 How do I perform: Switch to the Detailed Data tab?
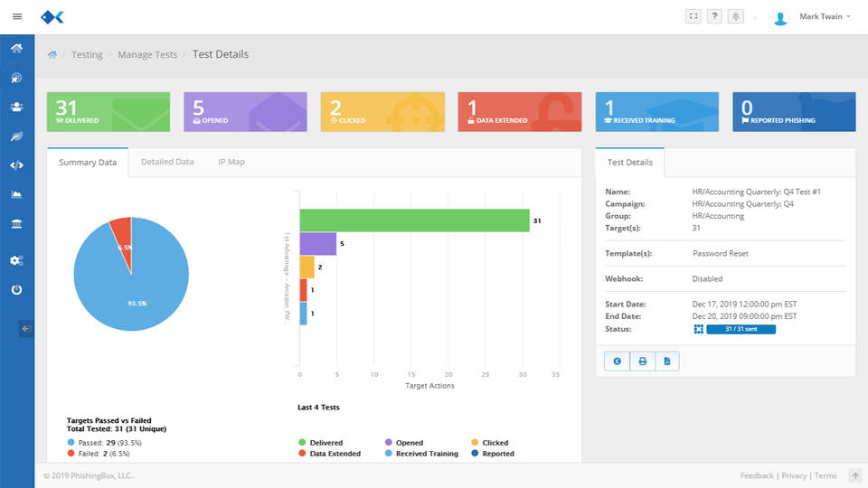pos(167,162)
